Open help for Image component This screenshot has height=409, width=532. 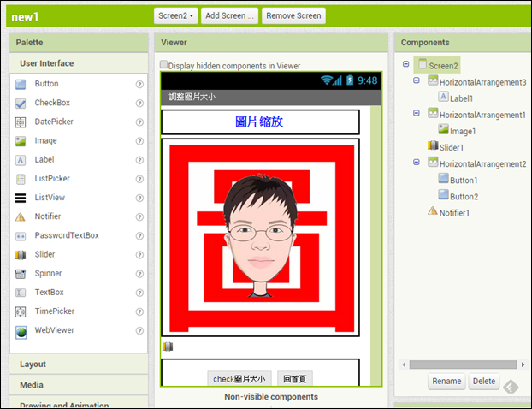pyautogui.click(x=139, y=141)
